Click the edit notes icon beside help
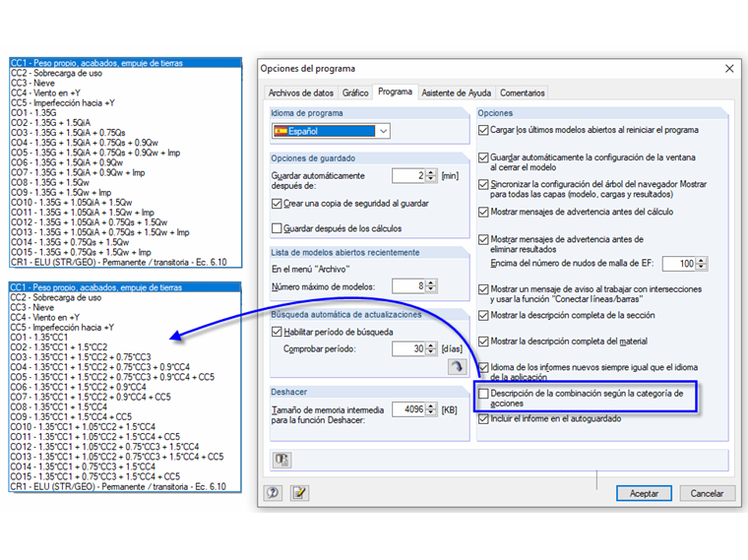Viewport: 748px width, 560px height. tap(299, 493)
